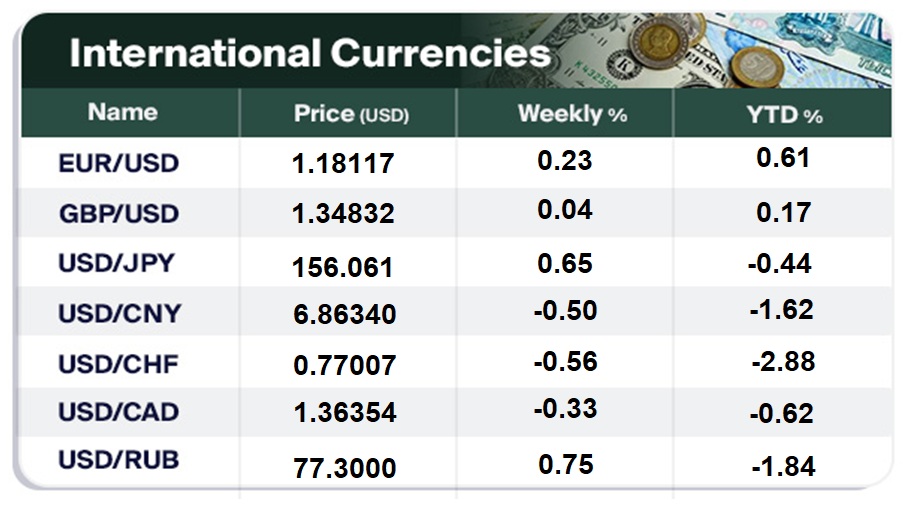Click the USD/CHF YTD value -2.88

(783, 361)
